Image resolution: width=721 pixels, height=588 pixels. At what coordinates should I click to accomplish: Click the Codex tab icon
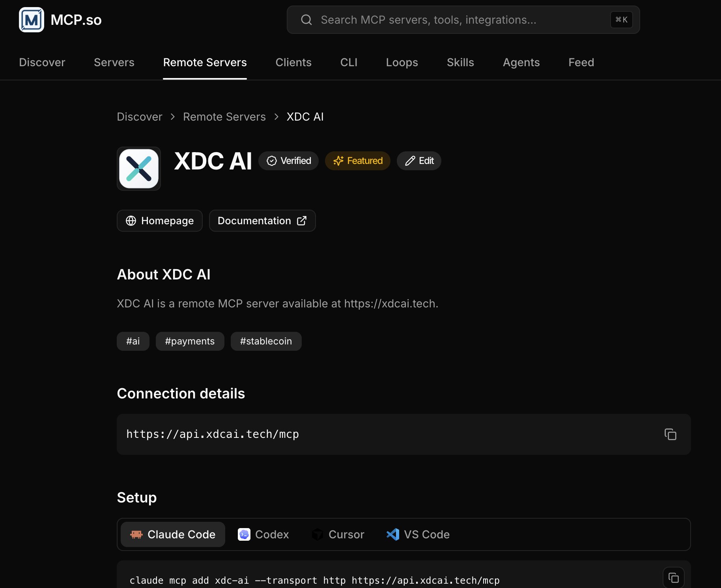tap(244, 534)
